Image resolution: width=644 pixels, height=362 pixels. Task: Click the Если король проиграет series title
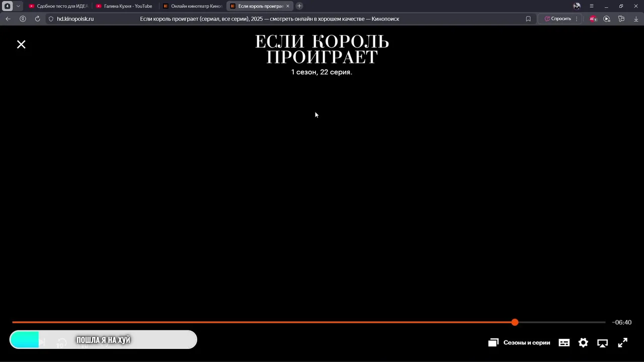pos(322,49)
